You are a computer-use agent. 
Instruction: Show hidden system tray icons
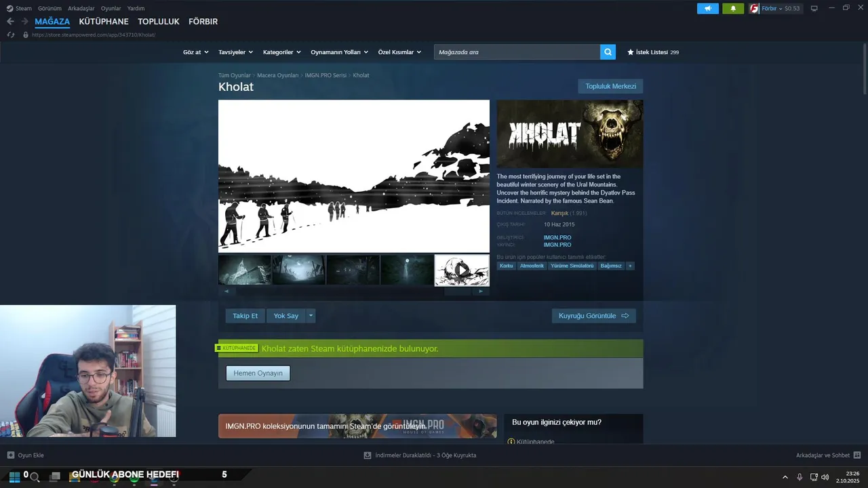coord(785,477)
